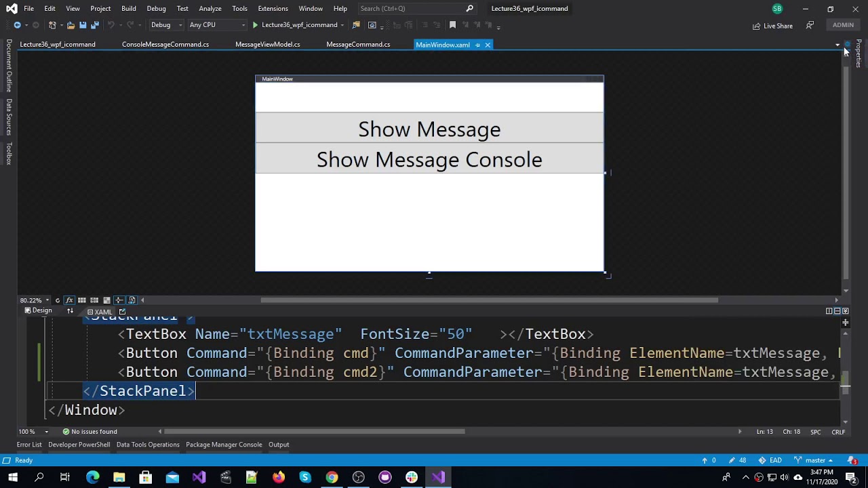Image resolution: width=868 pixels, height=488 pixels.
Task: Open the Output panel tab
Action: 279,445
